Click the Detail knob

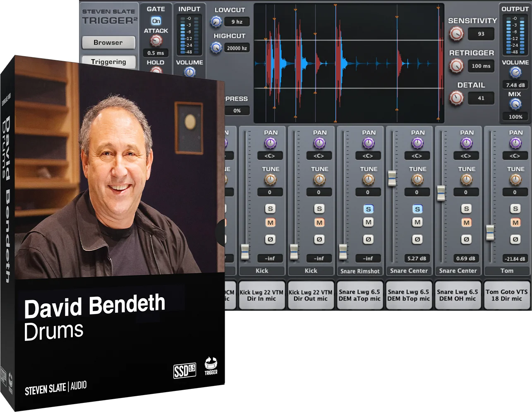pyautogui.click(x=456, y=98)
